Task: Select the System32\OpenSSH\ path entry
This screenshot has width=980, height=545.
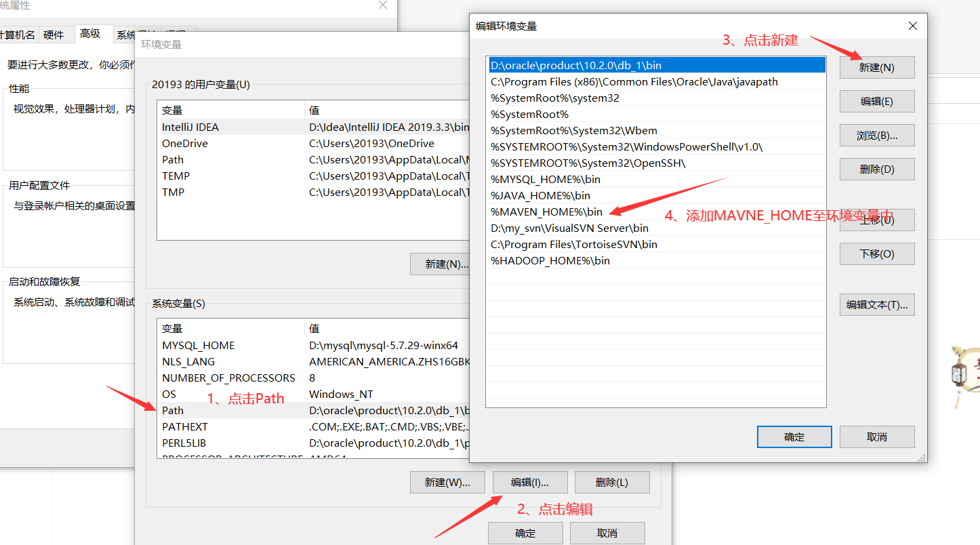Action: pos(656,163)
